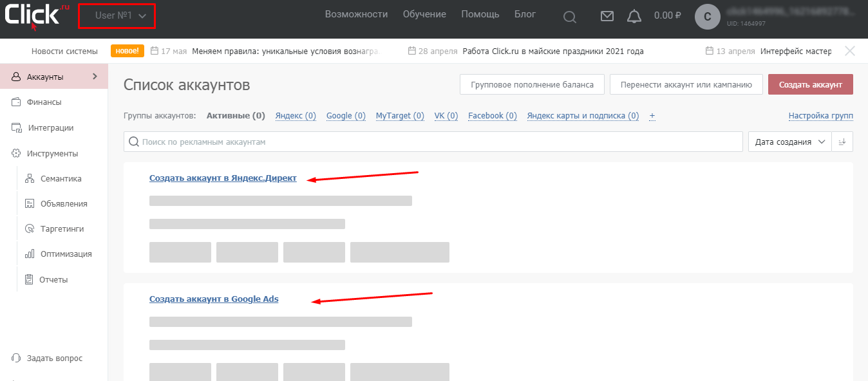Close the system news bar
The image size is (868, 381).
click(849, 51)
